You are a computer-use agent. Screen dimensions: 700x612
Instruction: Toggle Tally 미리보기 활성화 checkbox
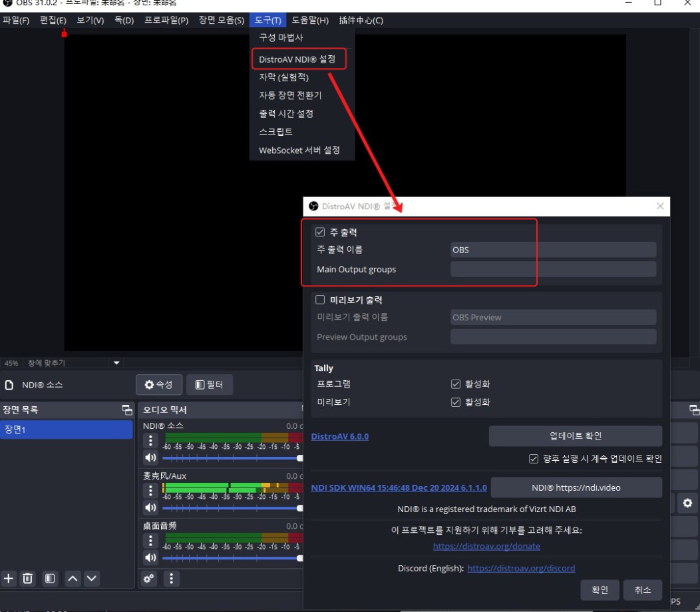[x=455, y=402]
